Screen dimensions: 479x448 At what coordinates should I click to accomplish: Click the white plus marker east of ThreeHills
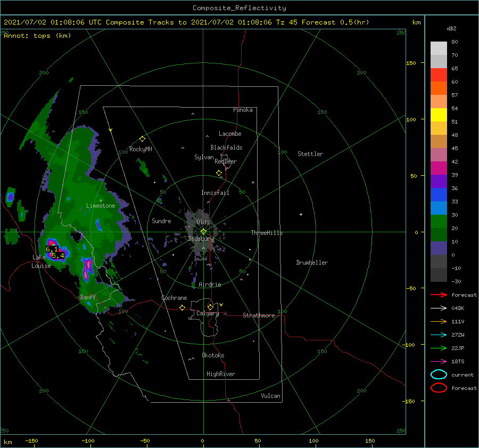[x=301, y=214]
